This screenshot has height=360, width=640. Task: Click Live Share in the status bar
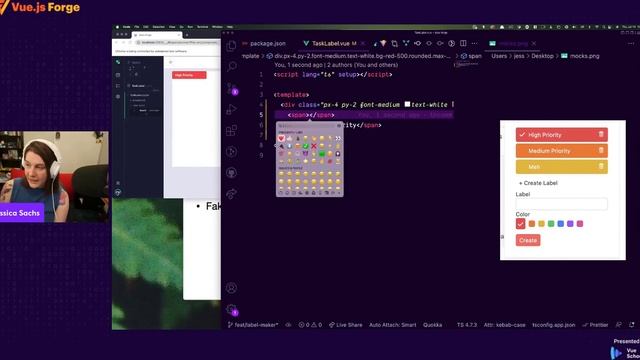346,325
